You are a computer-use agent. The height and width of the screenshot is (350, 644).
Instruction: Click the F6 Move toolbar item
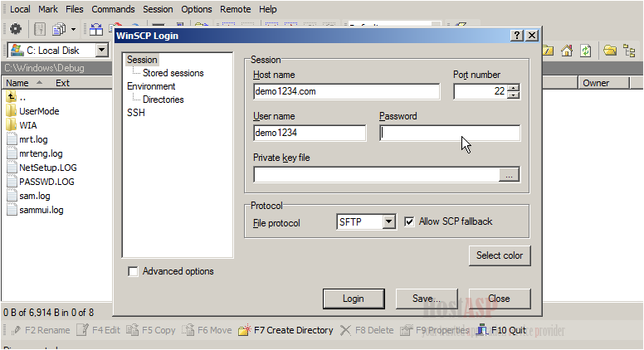pos(207,330)
